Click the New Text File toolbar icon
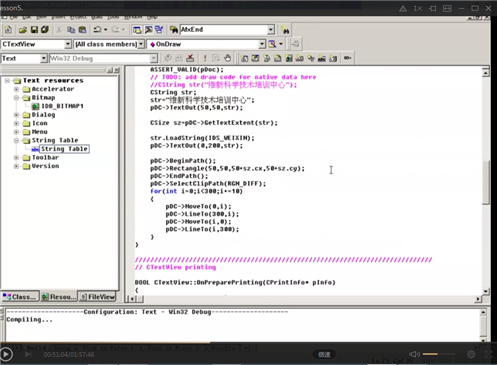 point(8,30)
